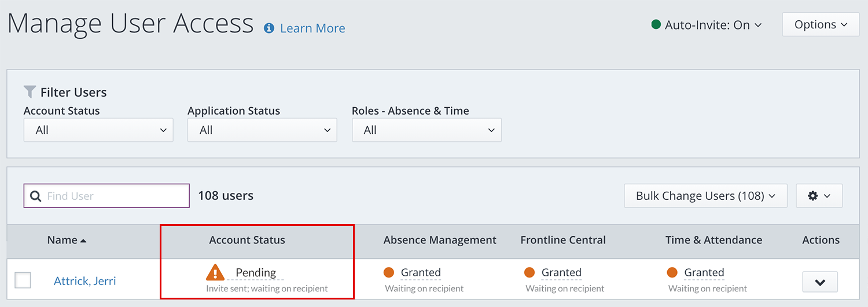Open the Account Status filter dropdown
The image size is (868, 307).
pyautogui.click(x=98, y=130)
